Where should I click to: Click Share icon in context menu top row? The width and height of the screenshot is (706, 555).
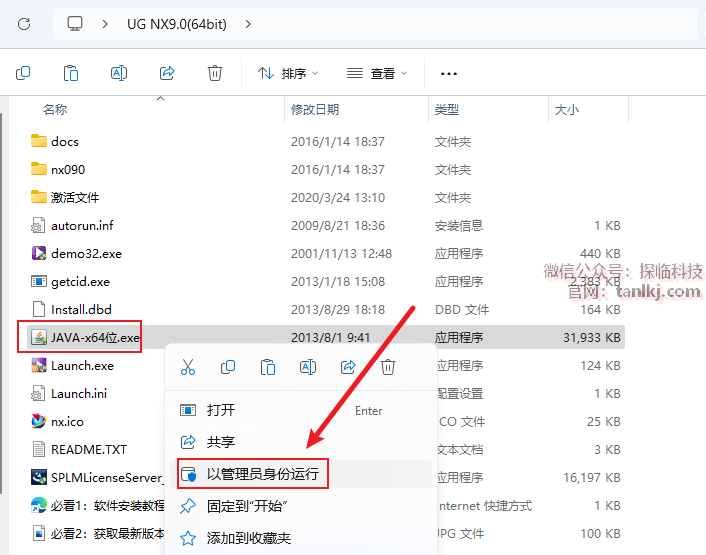348,367
